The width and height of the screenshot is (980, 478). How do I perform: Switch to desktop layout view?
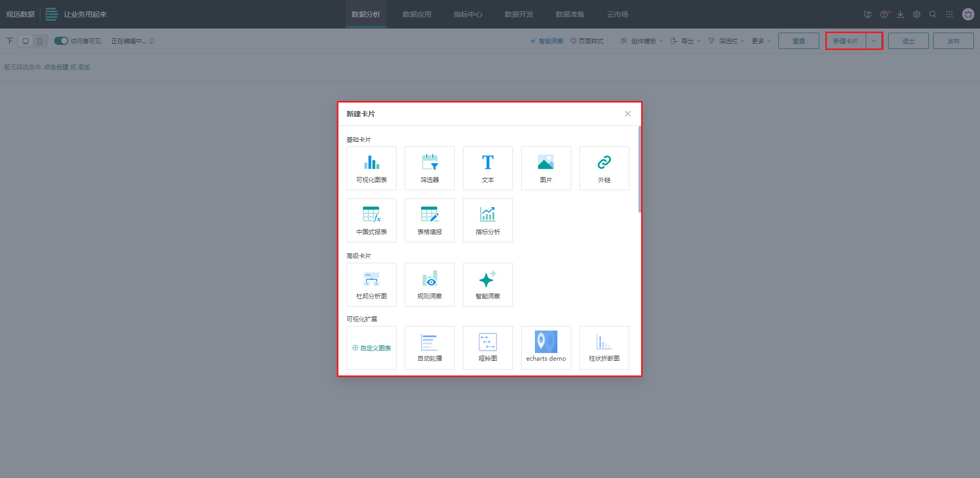(x=26, y=41)
